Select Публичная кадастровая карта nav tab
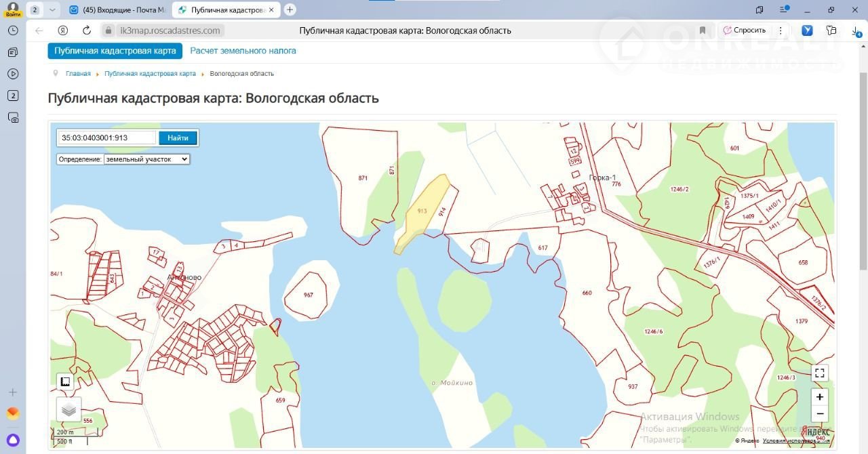This screenshot has height=454, width=868. click(x=115, y=51)
